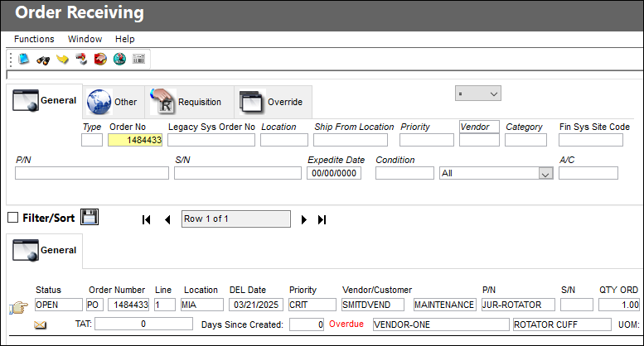Click the P/N search input field
Screen dimensions: 644x346
tap(92, 173)
